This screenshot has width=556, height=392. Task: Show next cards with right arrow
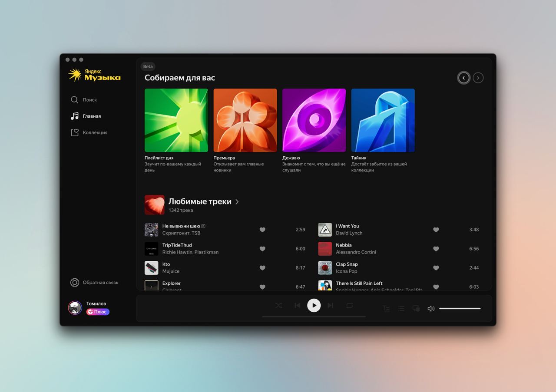[478, 78]
